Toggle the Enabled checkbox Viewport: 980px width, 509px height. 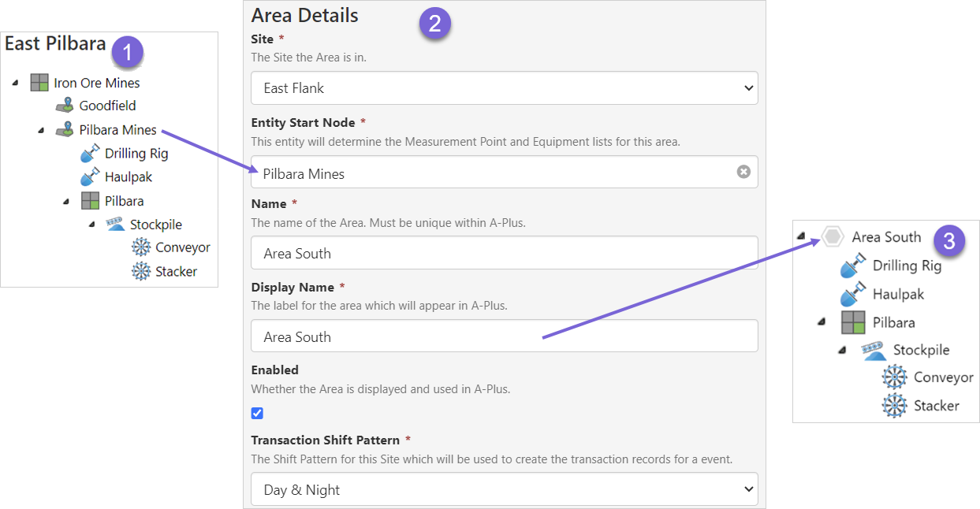point(257,413)
